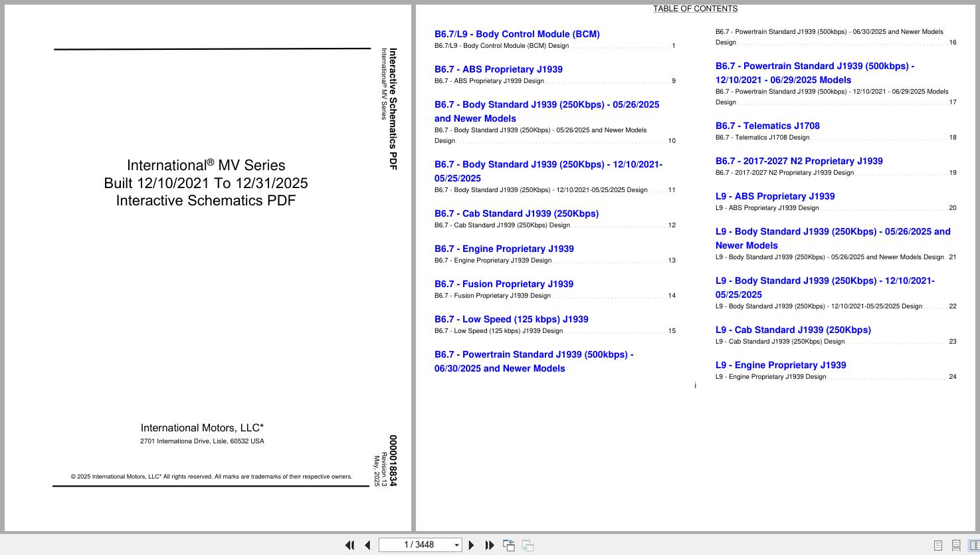The width and height of the screenshot is (980, 555).
Task: Click B6.7/L9 Body Control Module (BCM) Design entry
Action: (x=555, y=46)
